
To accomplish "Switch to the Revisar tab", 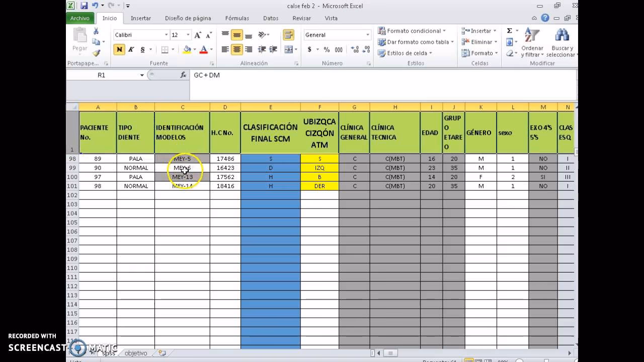I will point(302,18).
